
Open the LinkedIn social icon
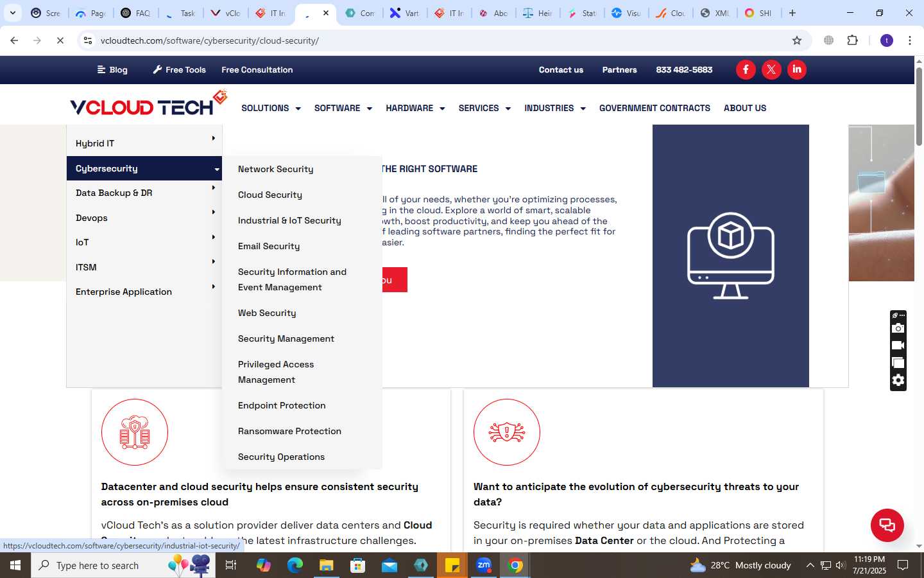point(797,69)
